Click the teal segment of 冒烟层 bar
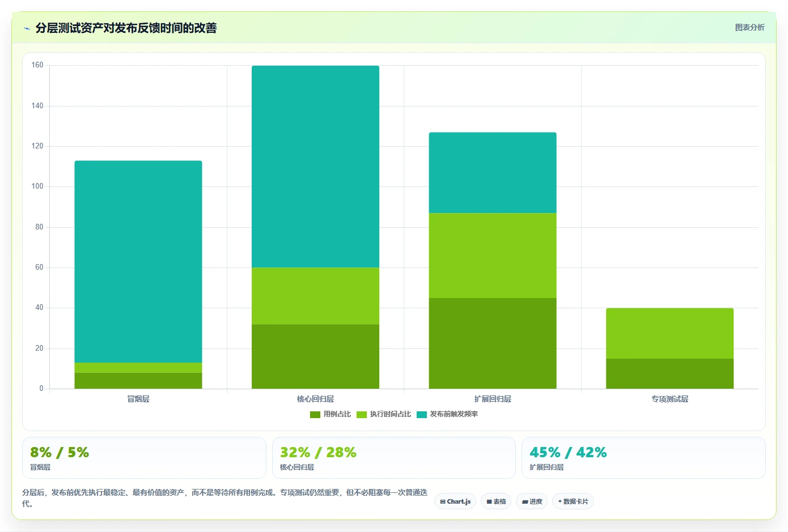This screenshot has width=788, height=532. [138, 262]
